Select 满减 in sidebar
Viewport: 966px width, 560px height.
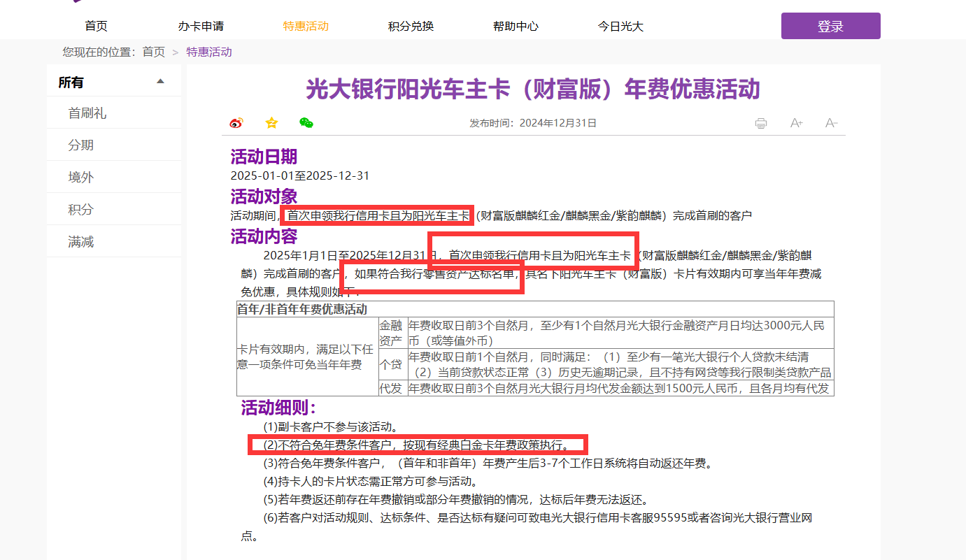coord(114,241)
